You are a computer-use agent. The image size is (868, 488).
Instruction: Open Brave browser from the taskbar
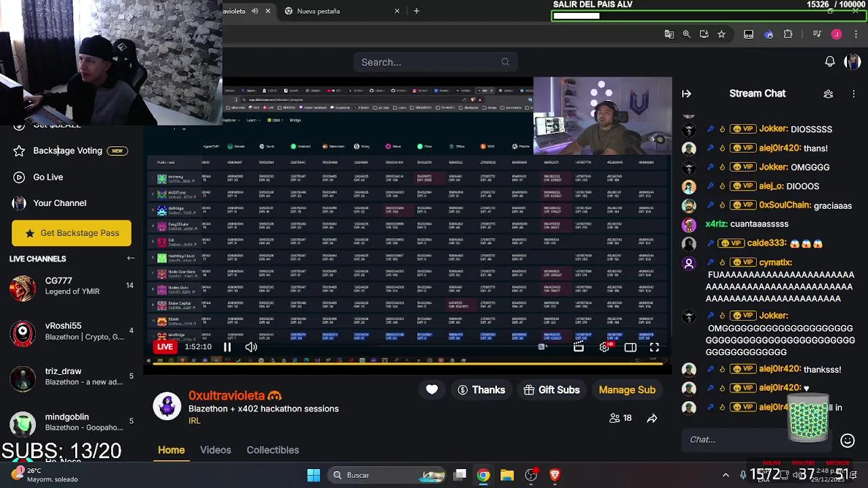555,475
